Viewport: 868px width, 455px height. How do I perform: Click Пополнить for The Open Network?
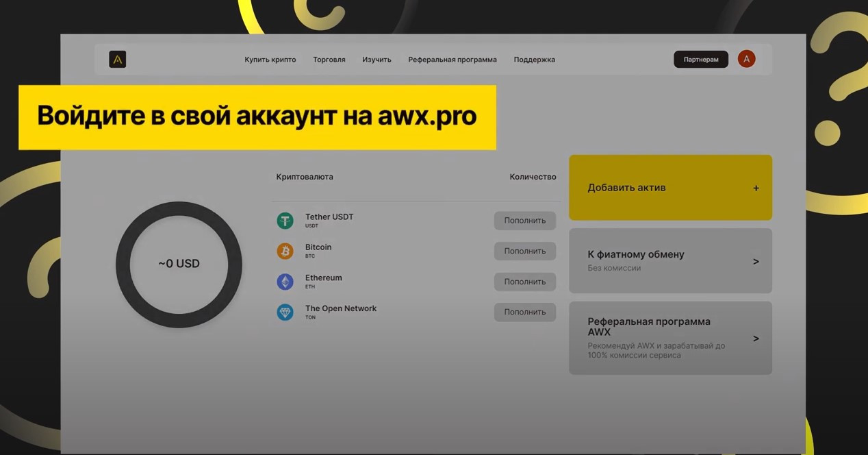pos(525,312)
